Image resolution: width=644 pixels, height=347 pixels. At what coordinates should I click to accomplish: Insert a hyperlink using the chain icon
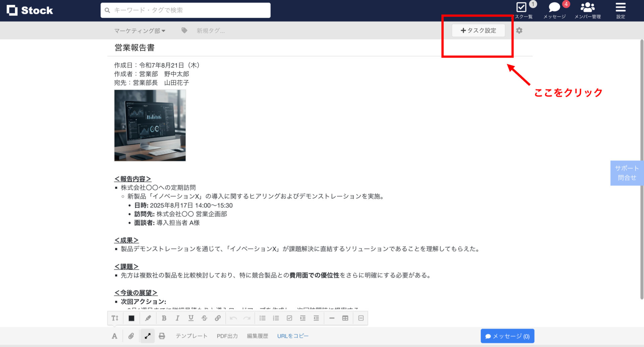click(x=218, y=318)
